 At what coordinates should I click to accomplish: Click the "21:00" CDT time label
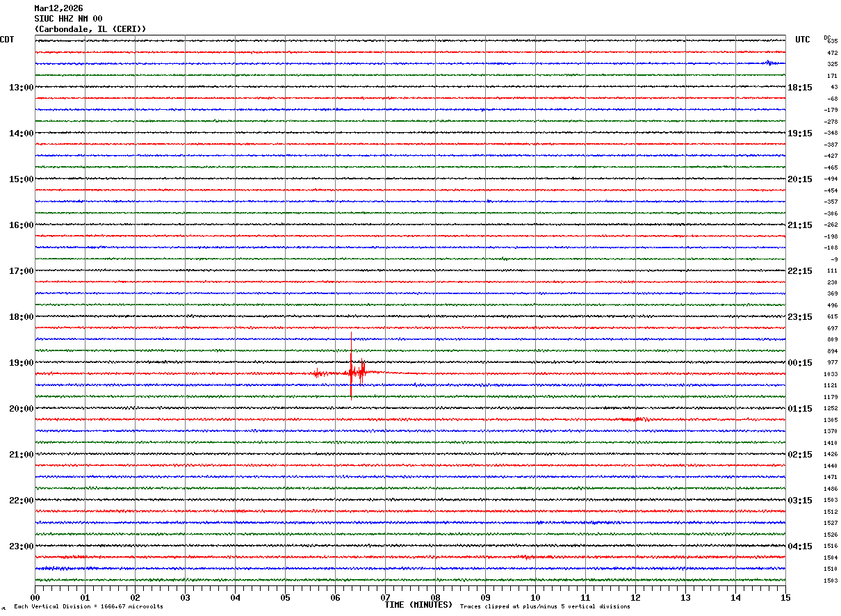click(x=21, y=455)
